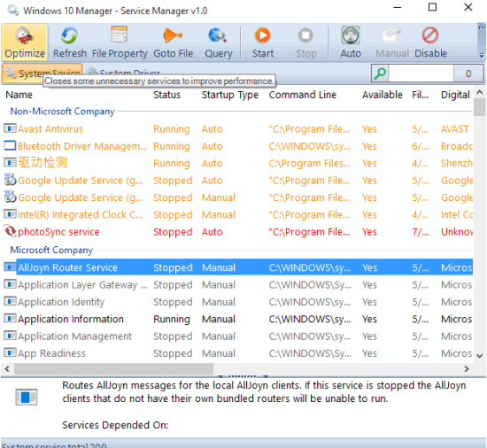The height and width of the screenshot is (448, 487).
Task: Collapse the Non-Microsoft Company group
Action: 63,112
